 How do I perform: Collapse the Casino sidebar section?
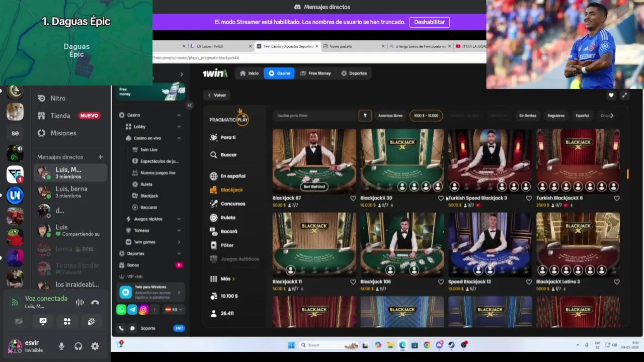point(179,115)
